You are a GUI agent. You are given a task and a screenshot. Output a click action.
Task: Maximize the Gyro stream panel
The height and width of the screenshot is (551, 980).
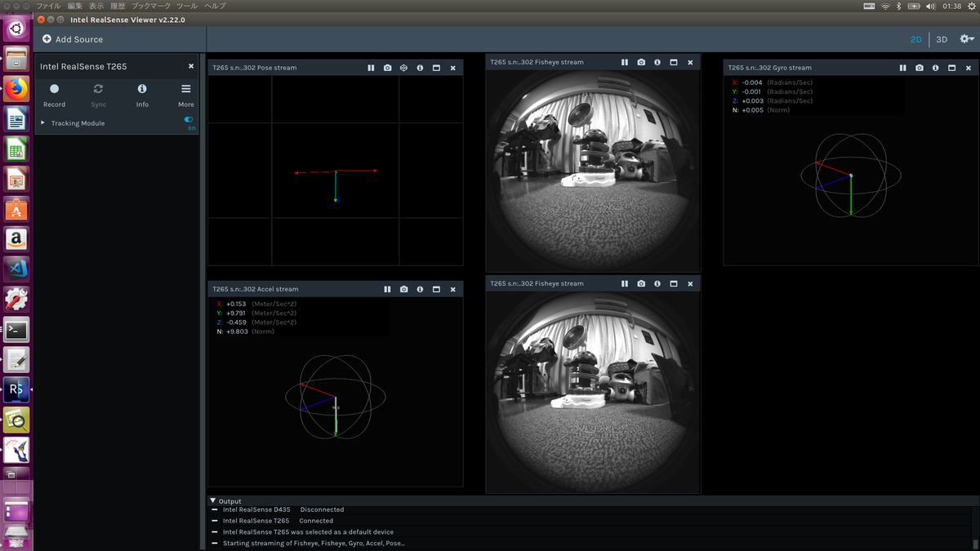(x=951, y=68)
